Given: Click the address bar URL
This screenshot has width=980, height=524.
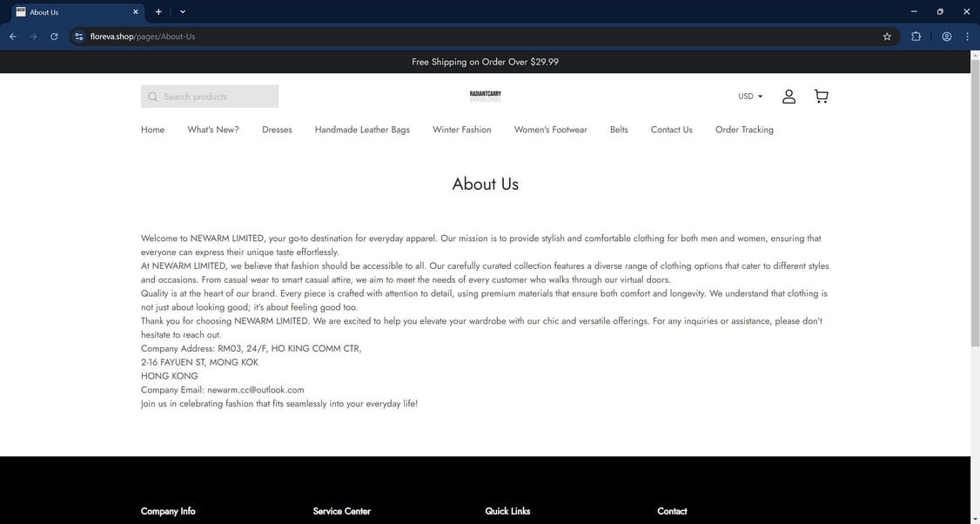Looking at the screenshot, I should click(143, 37).
